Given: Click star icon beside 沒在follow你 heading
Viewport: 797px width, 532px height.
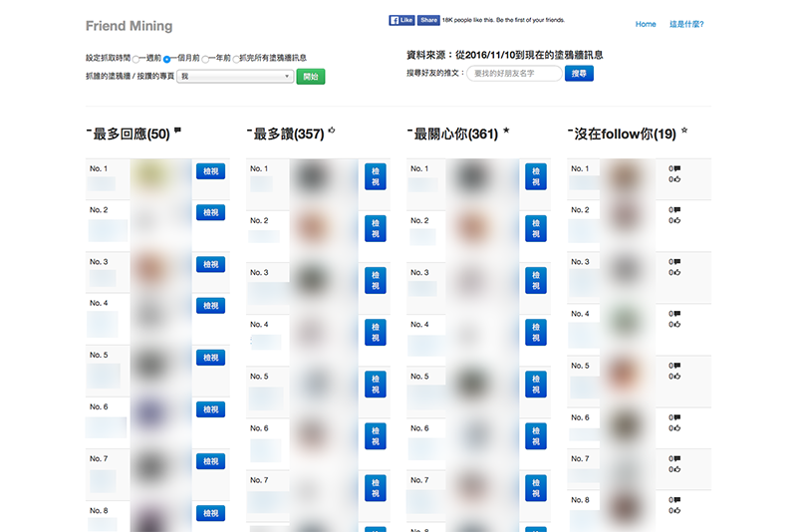Looking at the screenshot, I should [x=684, y=132].
